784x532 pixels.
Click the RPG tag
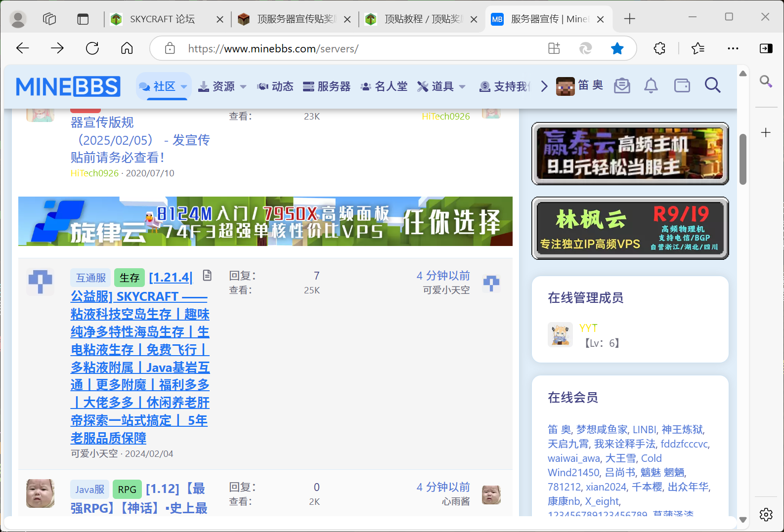[x=127, y=489]
